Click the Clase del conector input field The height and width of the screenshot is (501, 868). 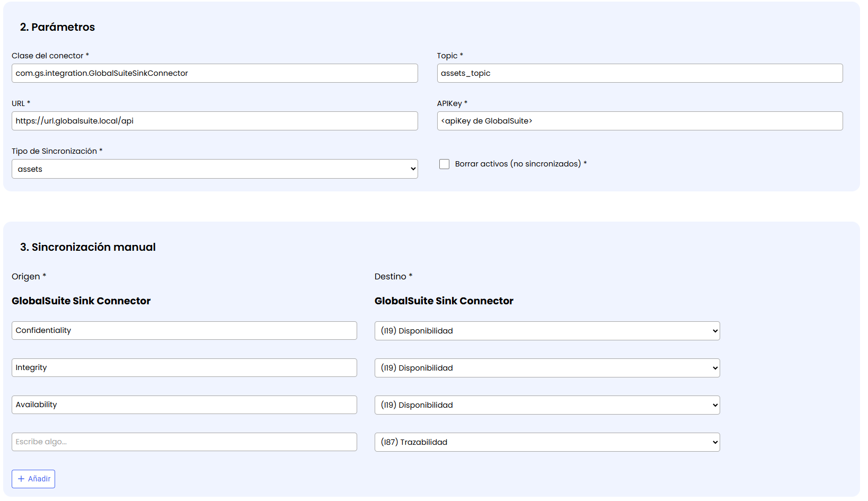[x=215, y=73]
